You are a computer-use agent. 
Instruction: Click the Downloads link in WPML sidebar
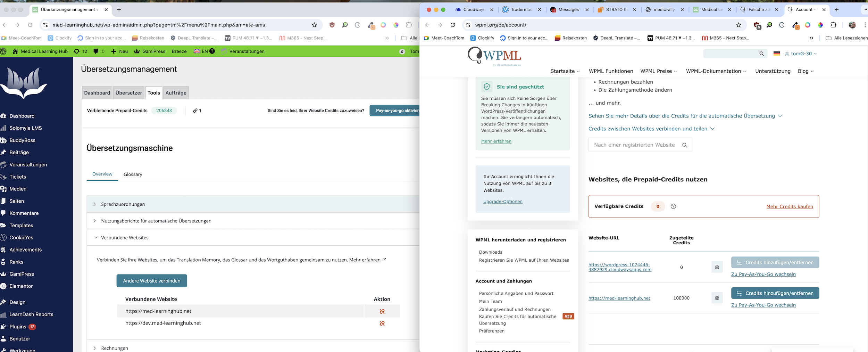(491, 252)
